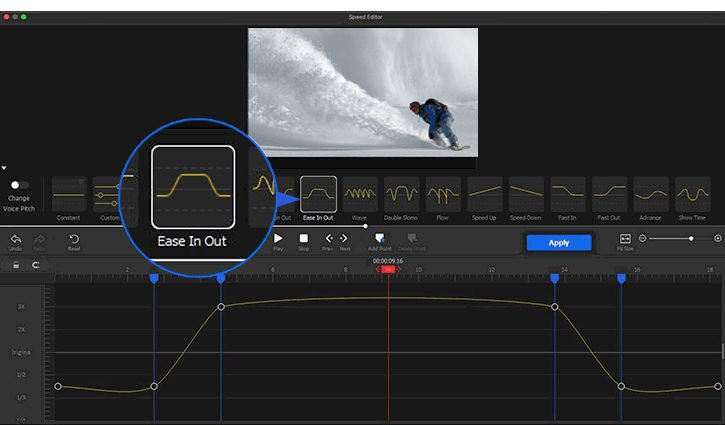Click the Fit Size icon
The image size is (725, 425).
(x=625, y=240)
